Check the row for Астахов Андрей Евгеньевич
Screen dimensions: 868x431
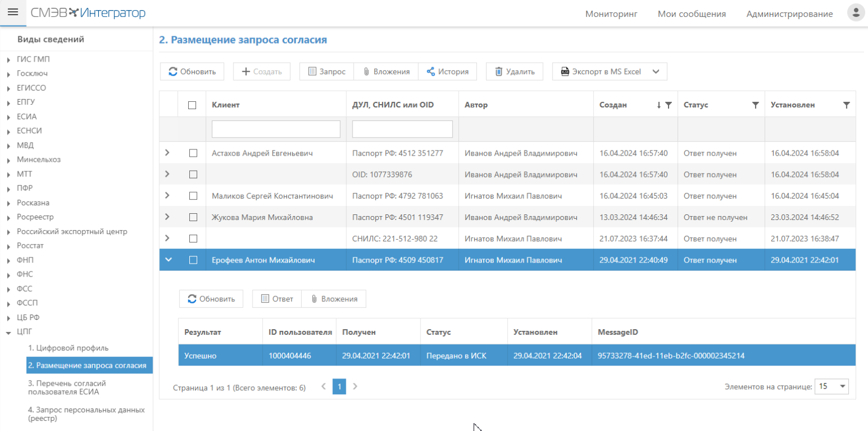point(193,153)
